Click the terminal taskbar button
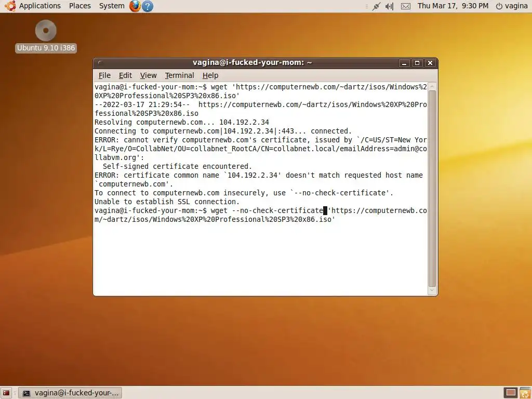 point(70,393)
